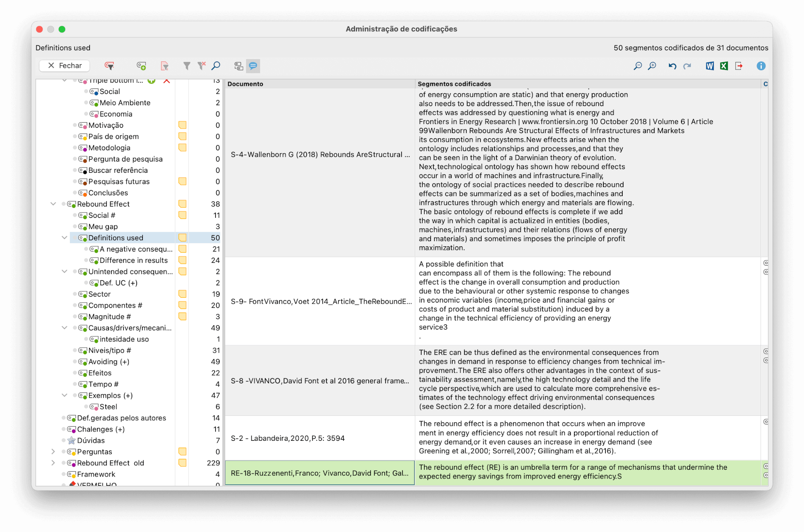Select the Steel code
Image resolution: width=804 pixels, height=532 pixels.
109,406
